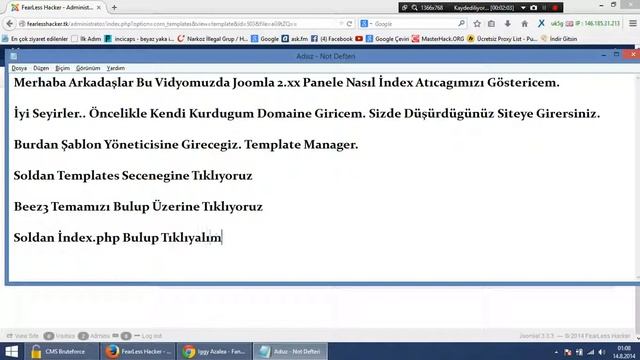Open the '(4) Facebook' bookmark
The width and height of the screenshot is (640, 360).
tap(332, 39)
